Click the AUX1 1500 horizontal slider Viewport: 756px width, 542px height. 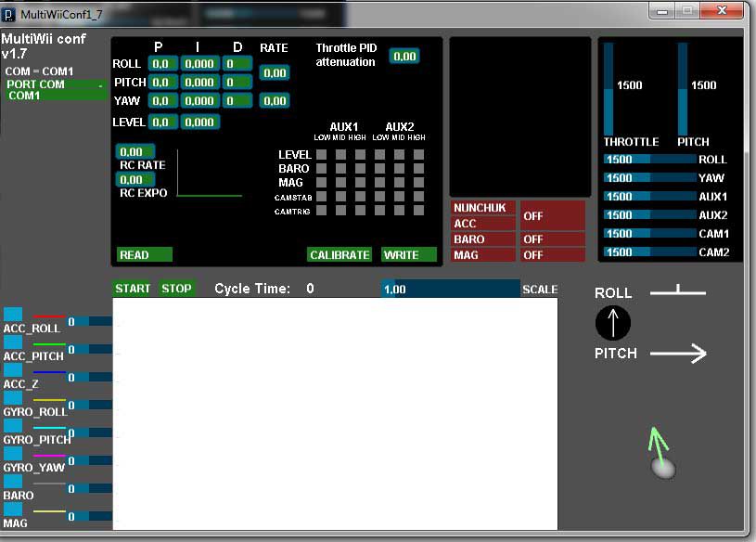tap(650, 197)
